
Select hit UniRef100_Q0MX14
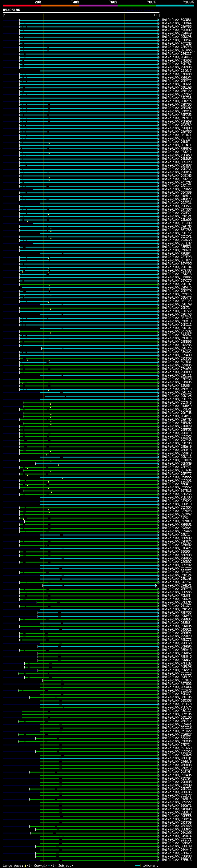pos(177,111)
